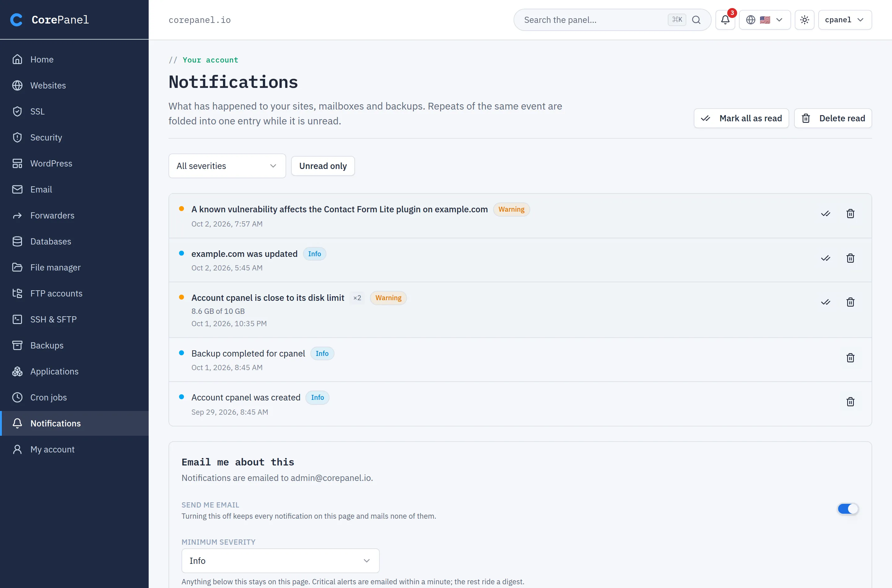Toggle the Unread only filter
Screen dimensions: 892x588
click(x=323, y=166)
